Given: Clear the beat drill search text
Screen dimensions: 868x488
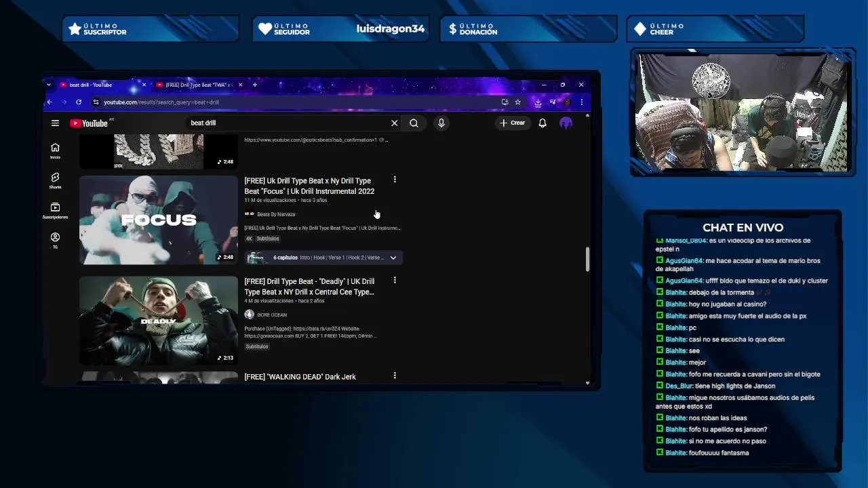Looking at the screenshot, I should (x=394, y=123).
